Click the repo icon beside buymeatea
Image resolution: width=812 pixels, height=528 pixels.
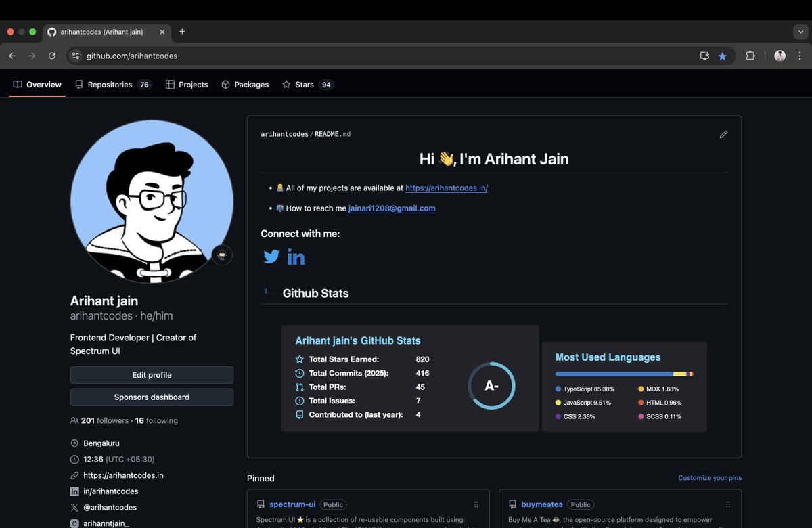(x=512, y=504)
